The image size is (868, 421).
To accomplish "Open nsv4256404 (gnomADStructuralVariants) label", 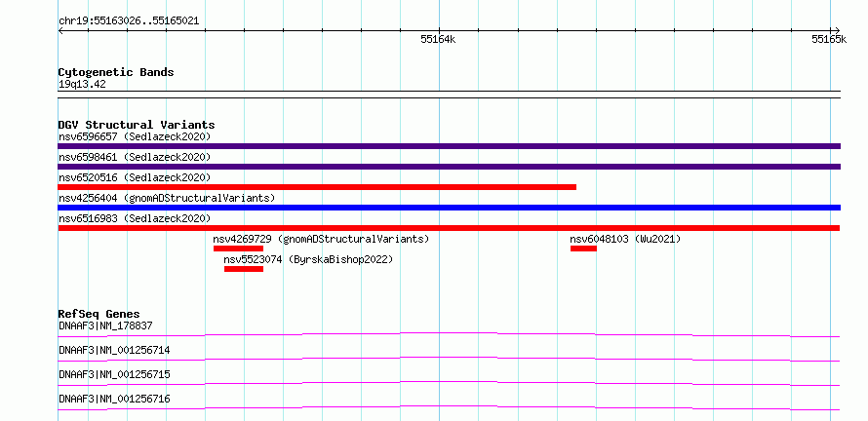I will (x=167, y=198).
